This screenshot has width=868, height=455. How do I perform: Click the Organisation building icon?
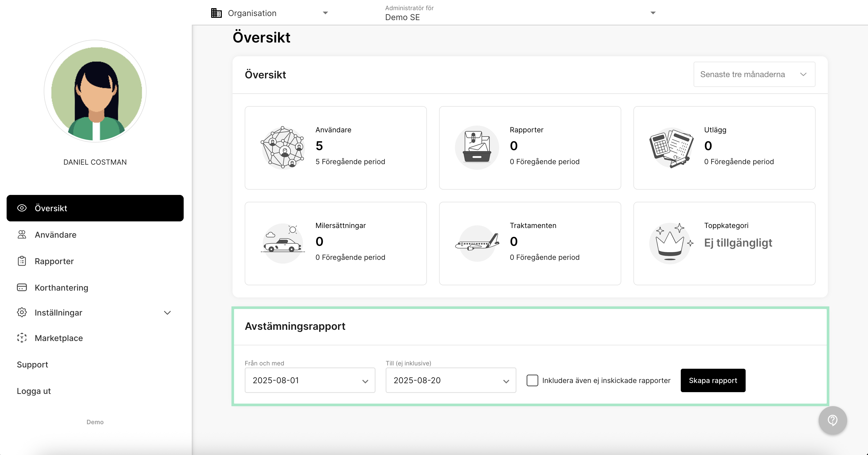coord(216,13)
